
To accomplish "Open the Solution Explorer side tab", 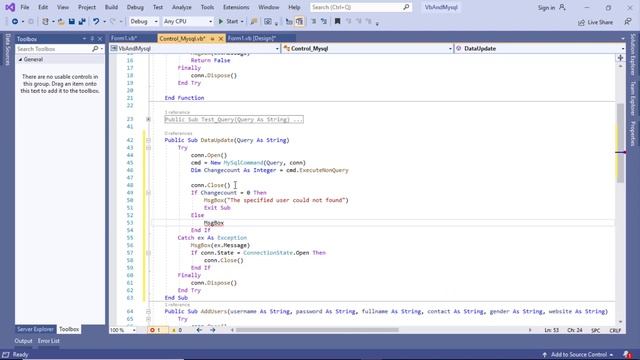I will (x=633, y=54).
